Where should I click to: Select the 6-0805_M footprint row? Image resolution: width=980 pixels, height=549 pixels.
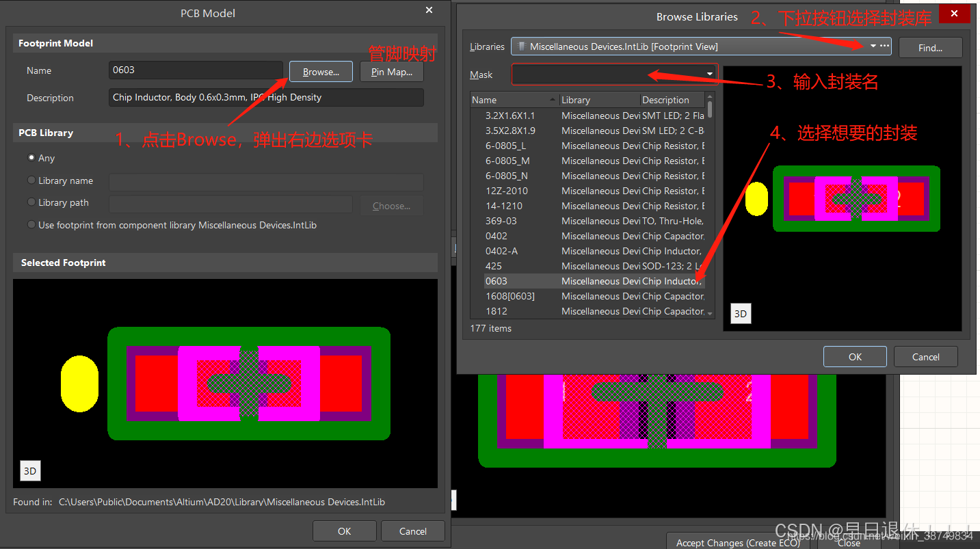(x=587, y=161)
